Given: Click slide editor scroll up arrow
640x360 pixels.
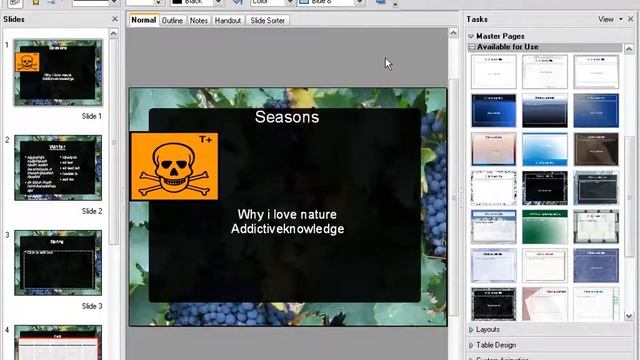Looking at the screenshot, I should 453,33.
